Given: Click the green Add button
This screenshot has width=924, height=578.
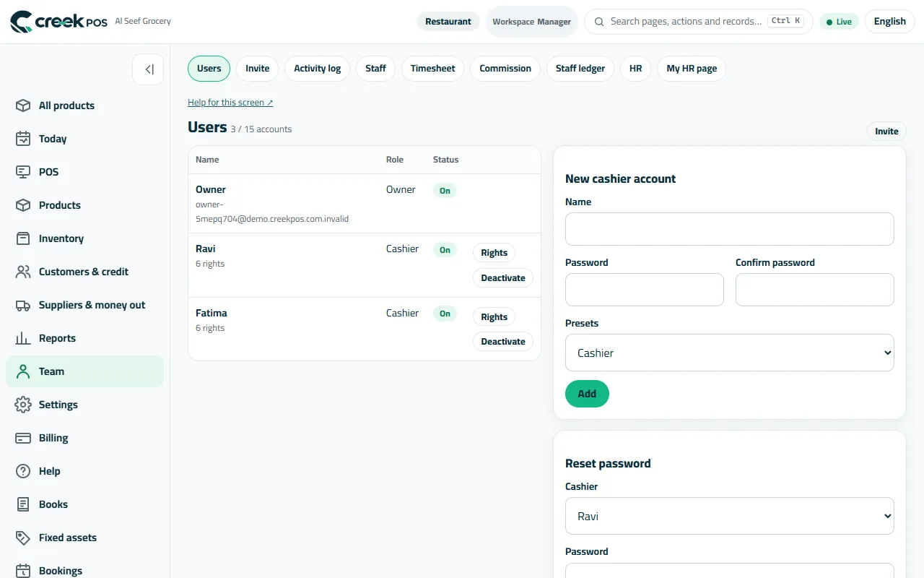Looking at the screenshot, I should [587, 394].
